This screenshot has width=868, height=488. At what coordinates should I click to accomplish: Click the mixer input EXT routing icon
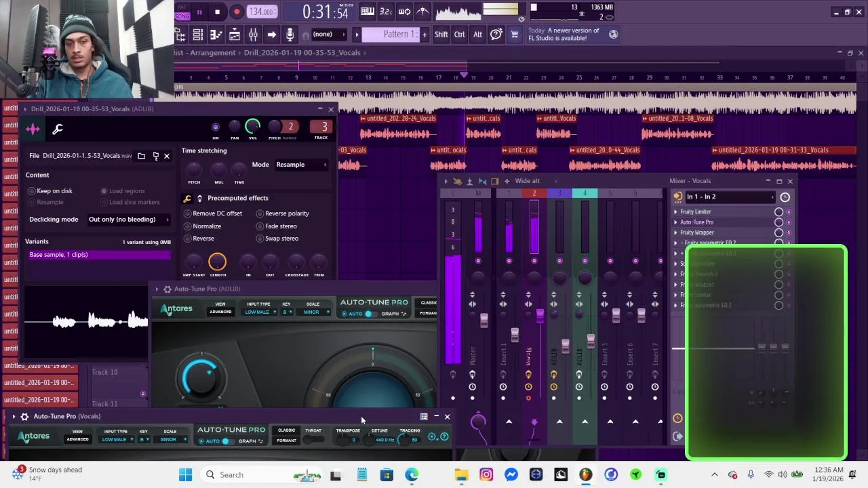click(x=677, y=197)
